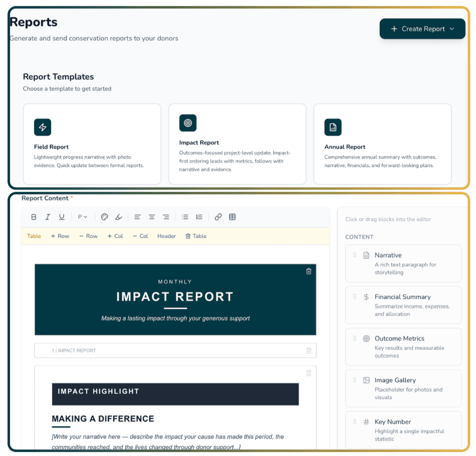Toggle table Header option
The image size is (476, 456).
tap(167, 236)
